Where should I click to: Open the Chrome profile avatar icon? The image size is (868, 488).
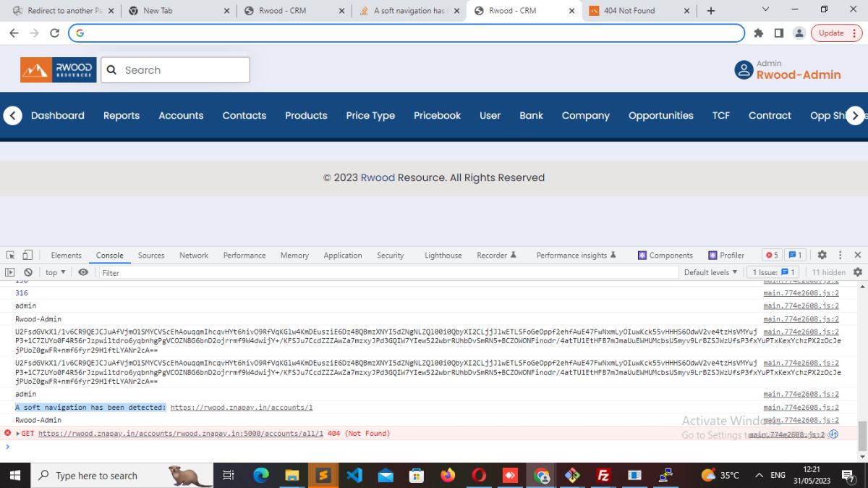click(799, 33)
